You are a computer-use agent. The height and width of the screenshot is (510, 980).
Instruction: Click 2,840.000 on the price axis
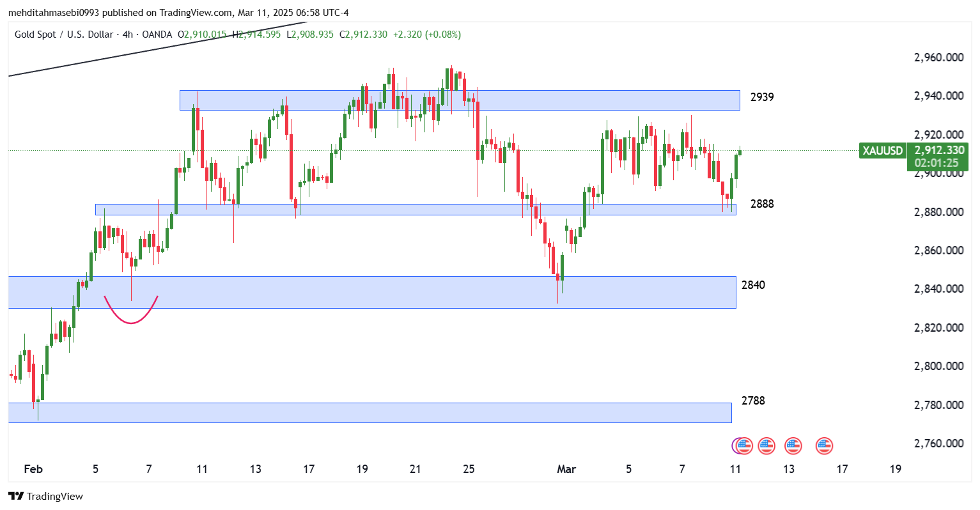pyautogui.click(x=938, y=289)
